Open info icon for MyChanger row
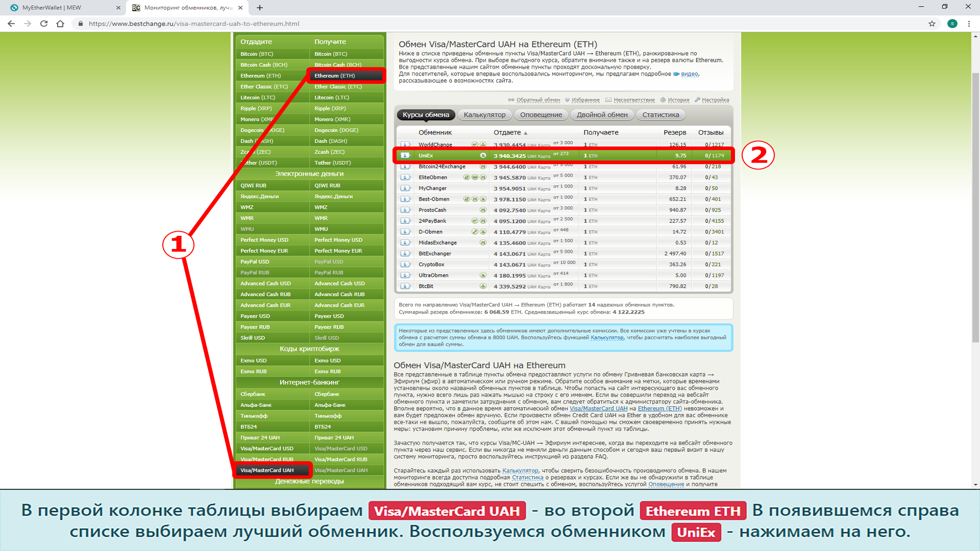This screenshot has width=980, height=551. point(405,188)
